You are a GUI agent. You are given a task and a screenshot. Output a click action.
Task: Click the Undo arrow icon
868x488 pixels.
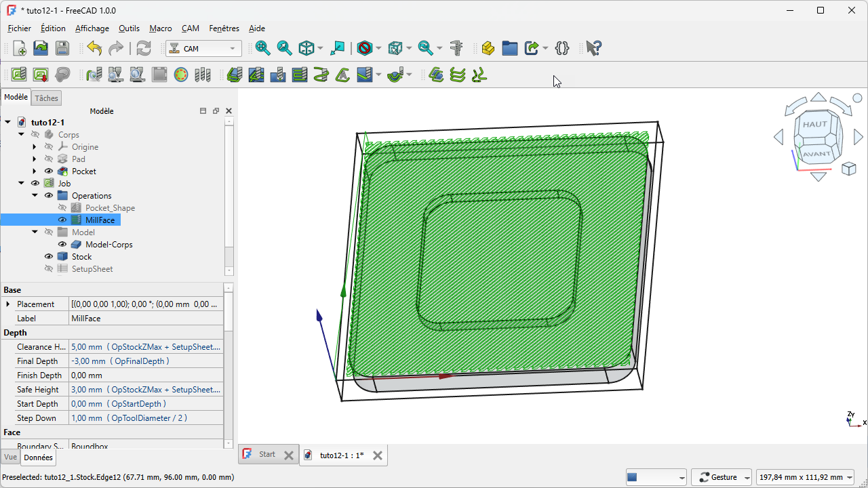click(x=94, y=48)
